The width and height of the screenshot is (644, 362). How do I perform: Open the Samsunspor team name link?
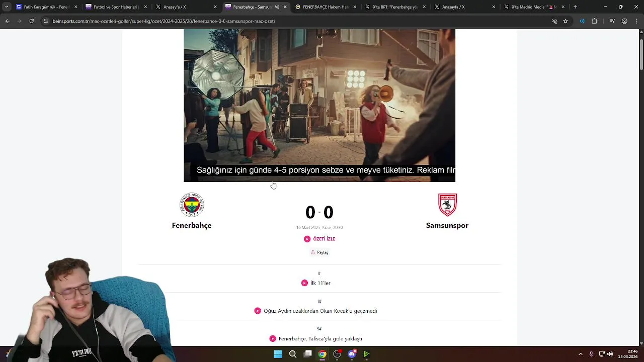(x=447, y=225)
